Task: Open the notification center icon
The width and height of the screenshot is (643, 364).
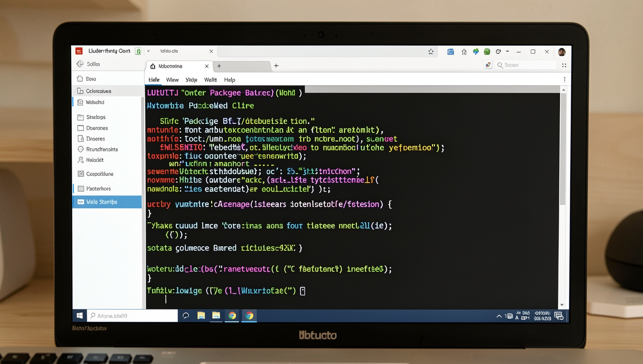Action: (559, 316)
